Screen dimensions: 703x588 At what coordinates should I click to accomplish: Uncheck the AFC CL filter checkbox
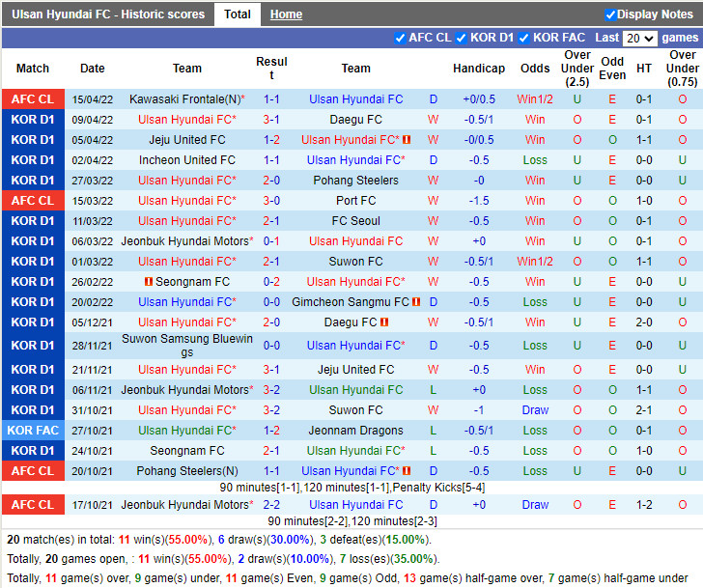pos(401,38)
